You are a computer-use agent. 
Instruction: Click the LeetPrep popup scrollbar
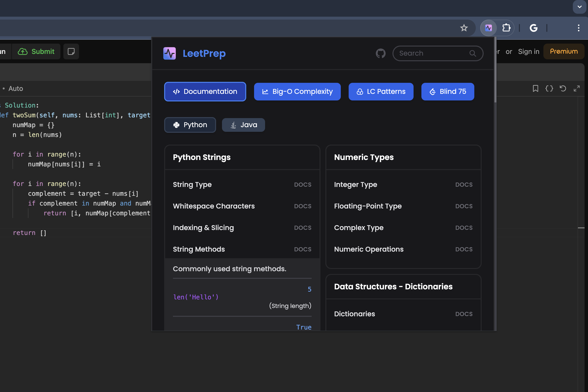point(495,70)
